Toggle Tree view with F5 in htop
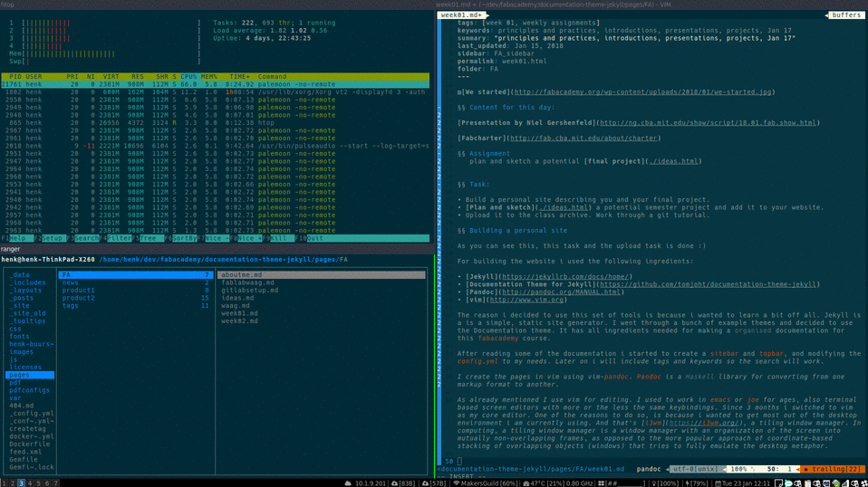The image size is (868, 487). click(x=148, y=238)
